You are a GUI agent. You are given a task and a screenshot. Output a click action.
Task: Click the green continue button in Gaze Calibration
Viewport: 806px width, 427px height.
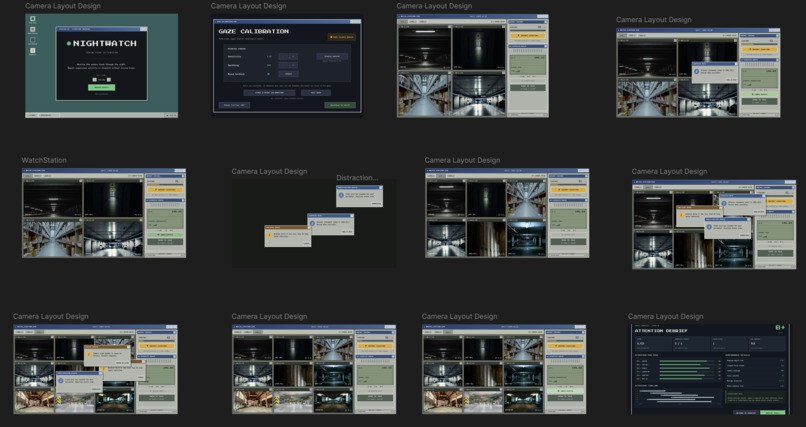[340, 105]
